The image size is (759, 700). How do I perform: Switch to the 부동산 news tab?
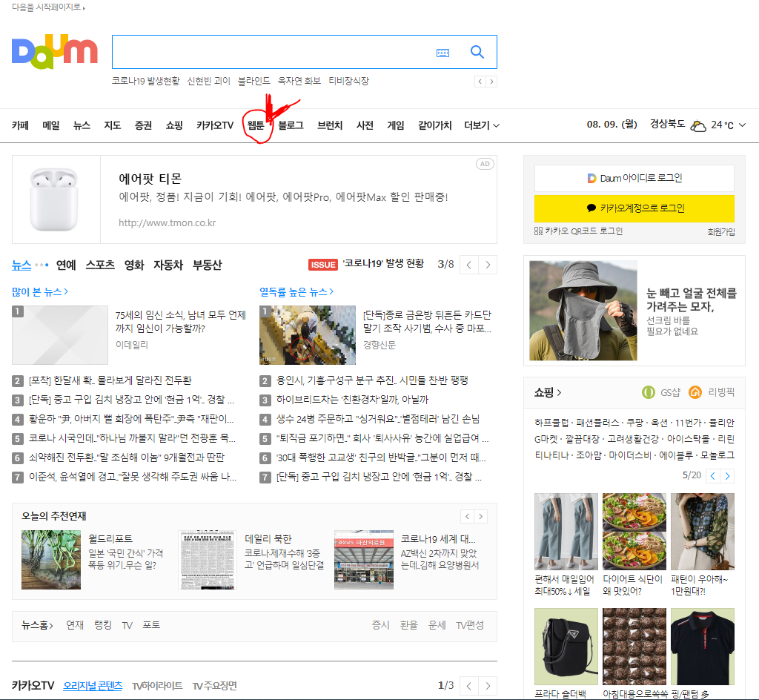point(208,265)
